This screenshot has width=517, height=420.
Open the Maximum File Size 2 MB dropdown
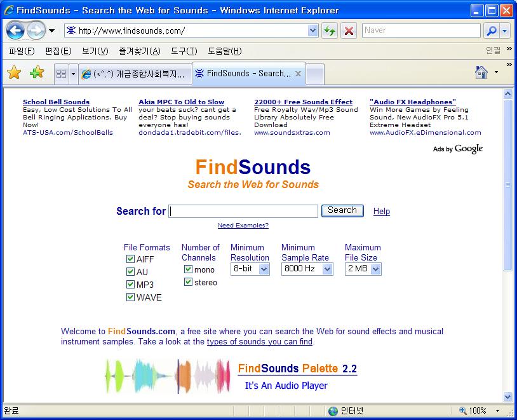[x=363, y=269]
